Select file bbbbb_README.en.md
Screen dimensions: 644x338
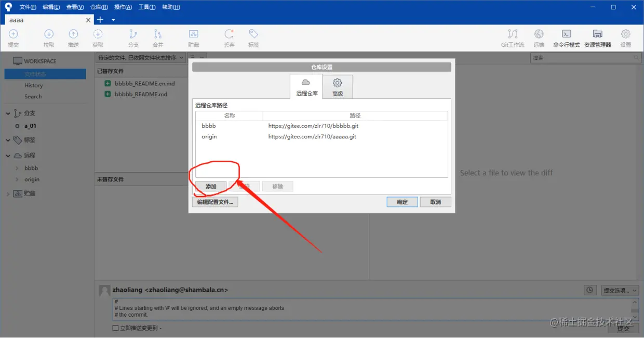(145, 83)
